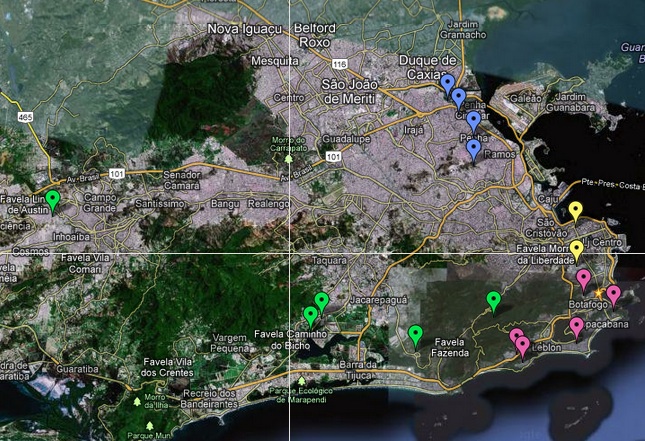Click the yellow marker above São Cristóvão
645x441 pixels.
(576, 210)
